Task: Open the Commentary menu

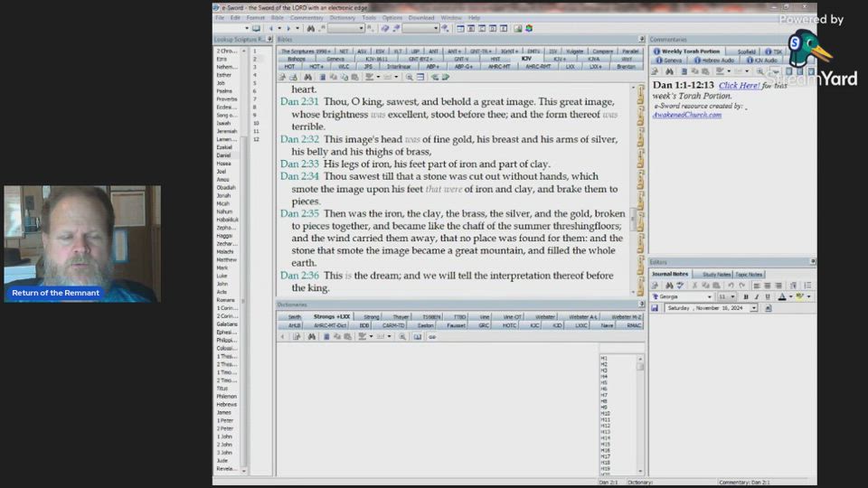Action: click(x=306, y=17)
